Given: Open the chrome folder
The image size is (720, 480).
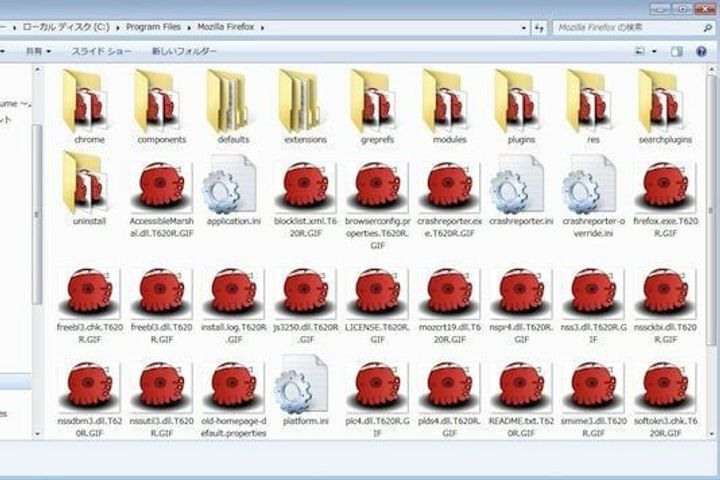Looking at the screenshot, I should tap(85, 101).
